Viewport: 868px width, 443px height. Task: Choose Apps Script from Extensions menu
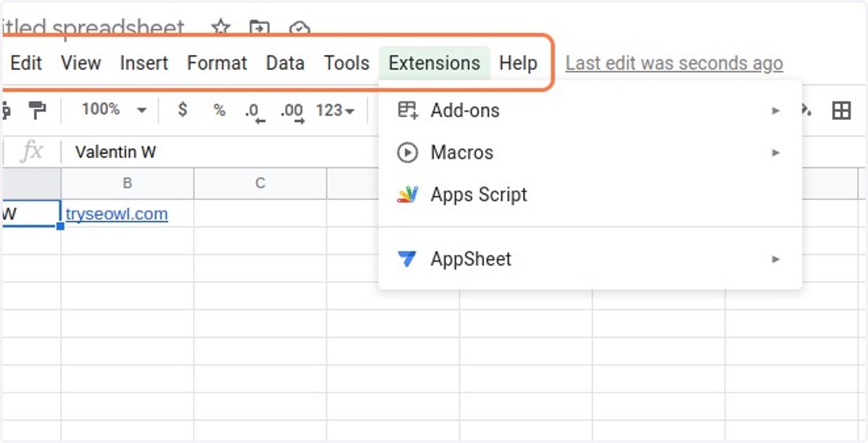[590, 194]
